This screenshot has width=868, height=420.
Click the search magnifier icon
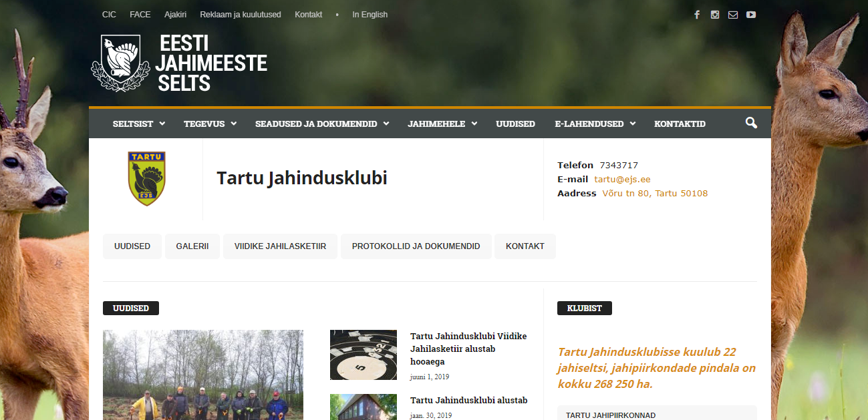pyautogui.click(x=751, y=123)
